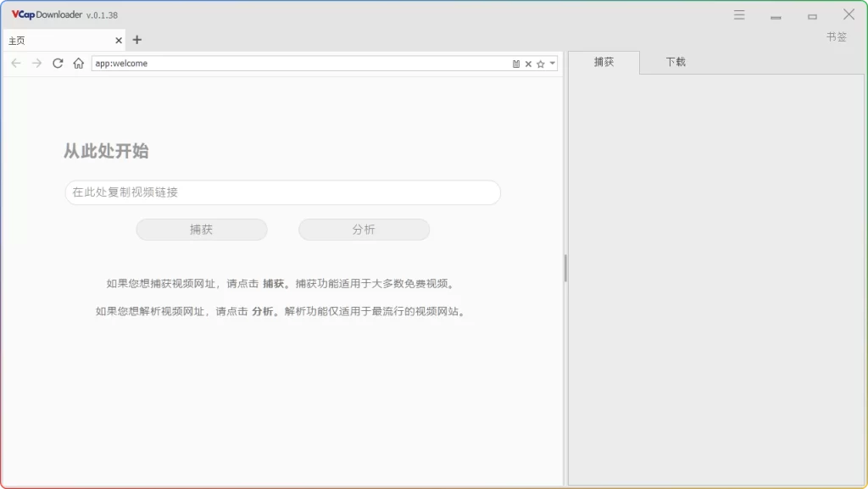The width and height of the screenshot is (868, 489).
Task: Select the 捕获 capture panel tab
Action: click(604, 62)
